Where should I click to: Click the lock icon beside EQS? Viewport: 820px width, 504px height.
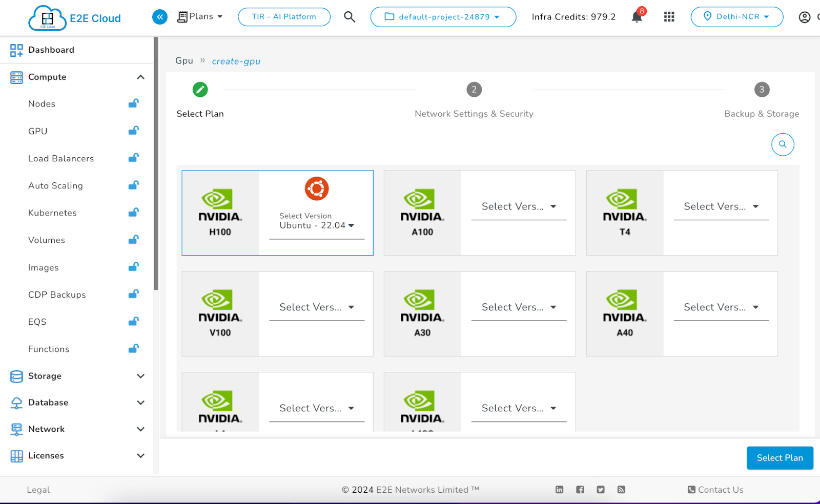[x=133, y=322]
